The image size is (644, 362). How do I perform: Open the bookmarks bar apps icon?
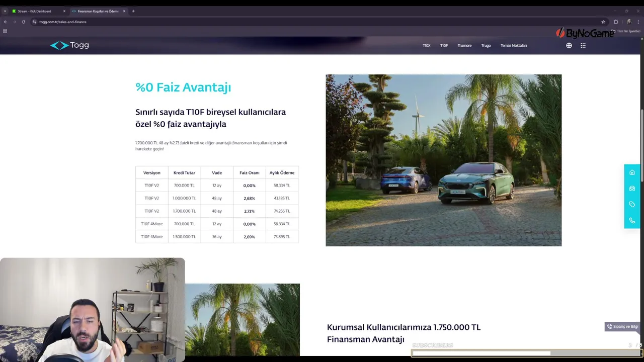pyautogui.click(x=5, y=31)
